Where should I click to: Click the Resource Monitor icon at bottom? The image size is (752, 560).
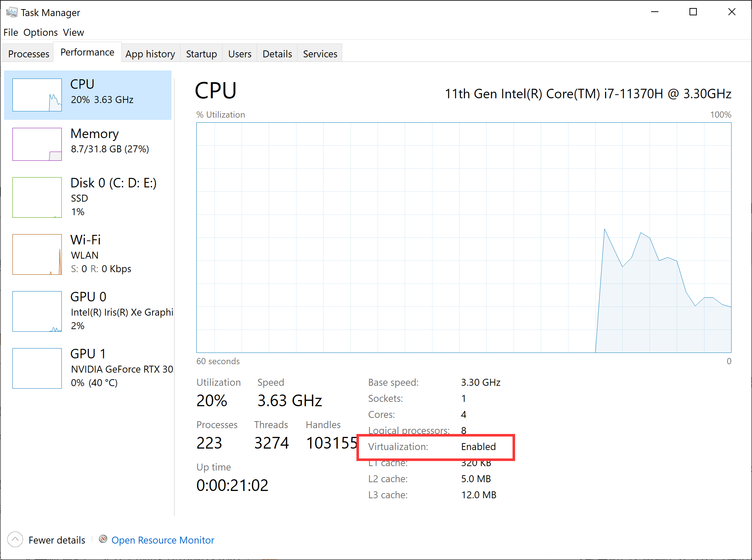(103, 539)
